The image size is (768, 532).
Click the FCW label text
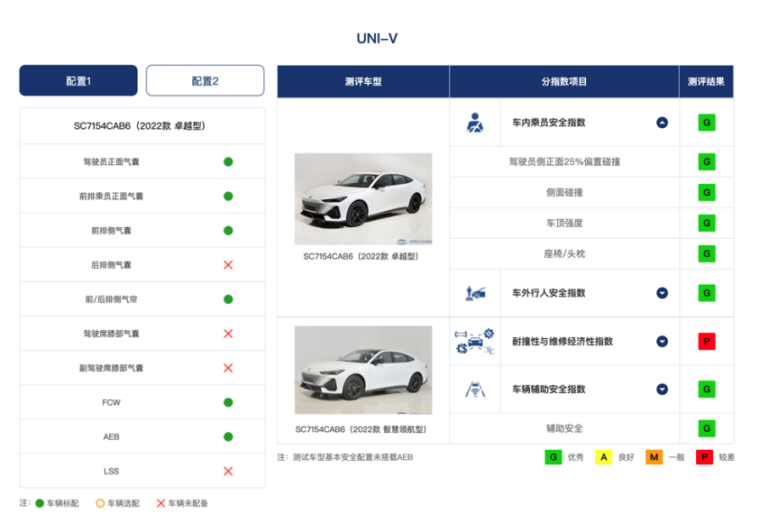111,402
